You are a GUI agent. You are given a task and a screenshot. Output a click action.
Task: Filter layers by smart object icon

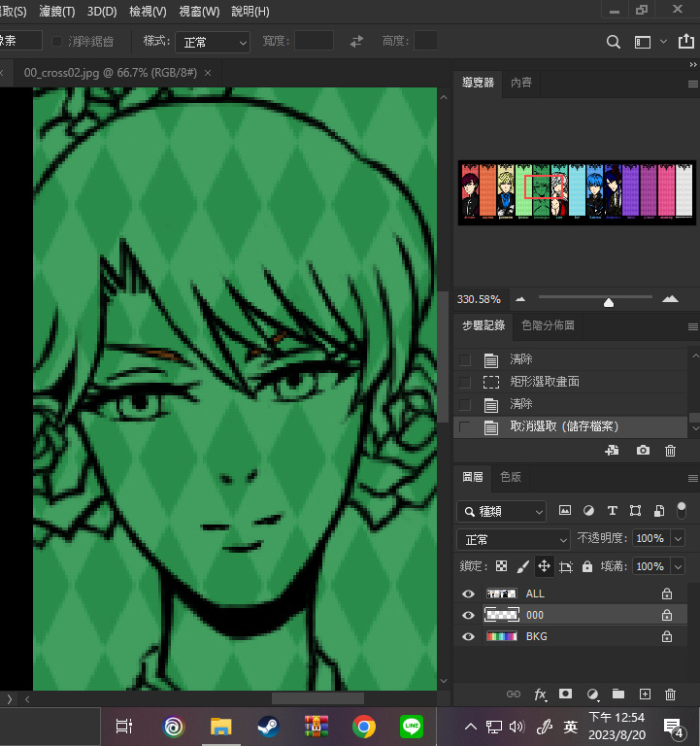coord(658,511)
